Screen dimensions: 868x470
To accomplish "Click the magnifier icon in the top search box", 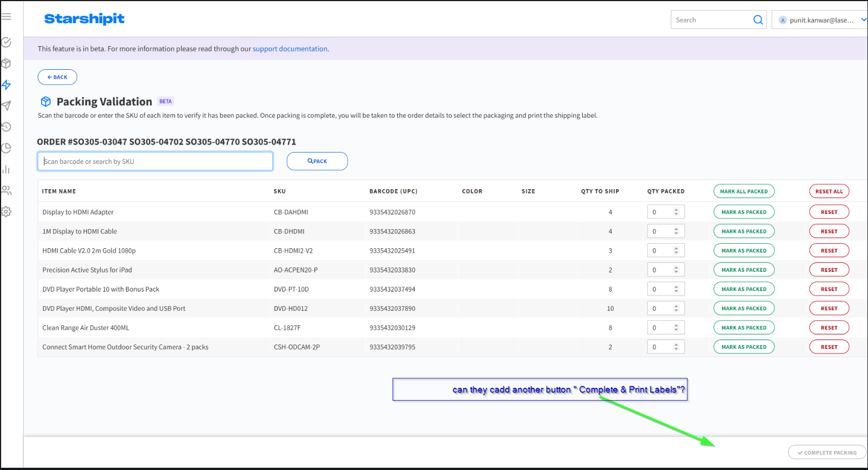I will click(758, 20).
